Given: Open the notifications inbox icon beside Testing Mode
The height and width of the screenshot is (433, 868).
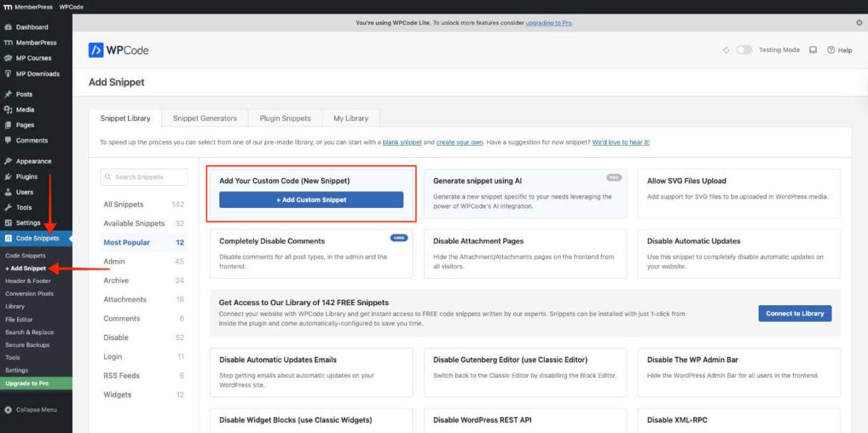Looking at the screenshot, I should pyautogui.click(x=813, y=50).
